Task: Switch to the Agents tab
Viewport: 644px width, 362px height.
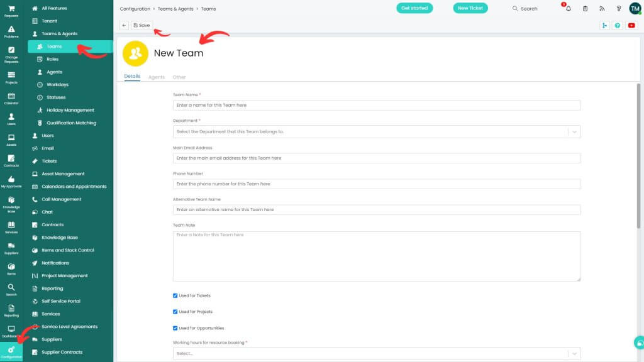Action: point(156,77)
